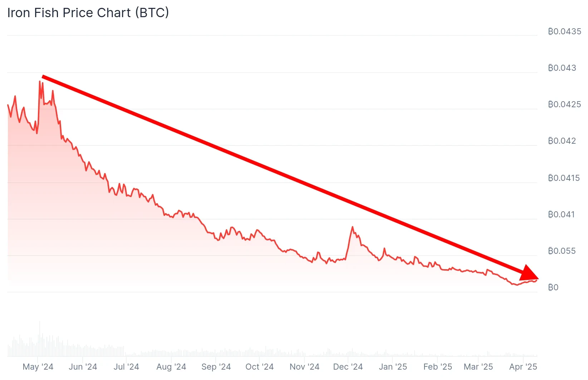Viewport: 588px width, 380px height.
Task: Select the Sep '24 date label
Action: [216, 367]
